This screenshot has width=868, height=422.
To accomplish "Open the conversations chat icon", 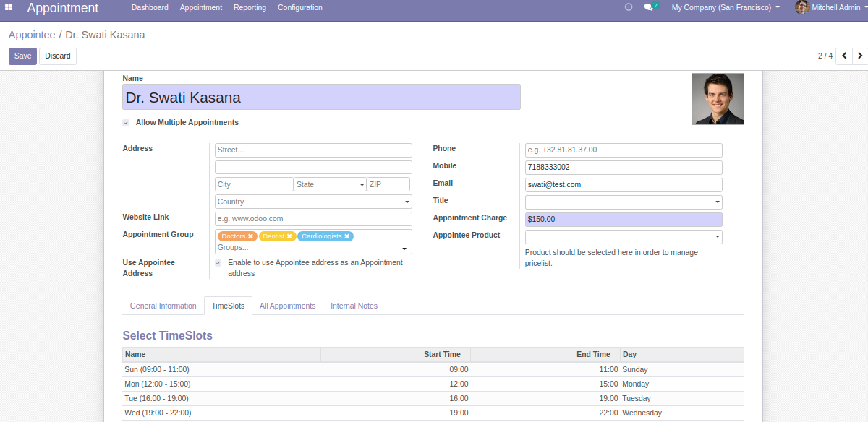I will tap(649, 7).
